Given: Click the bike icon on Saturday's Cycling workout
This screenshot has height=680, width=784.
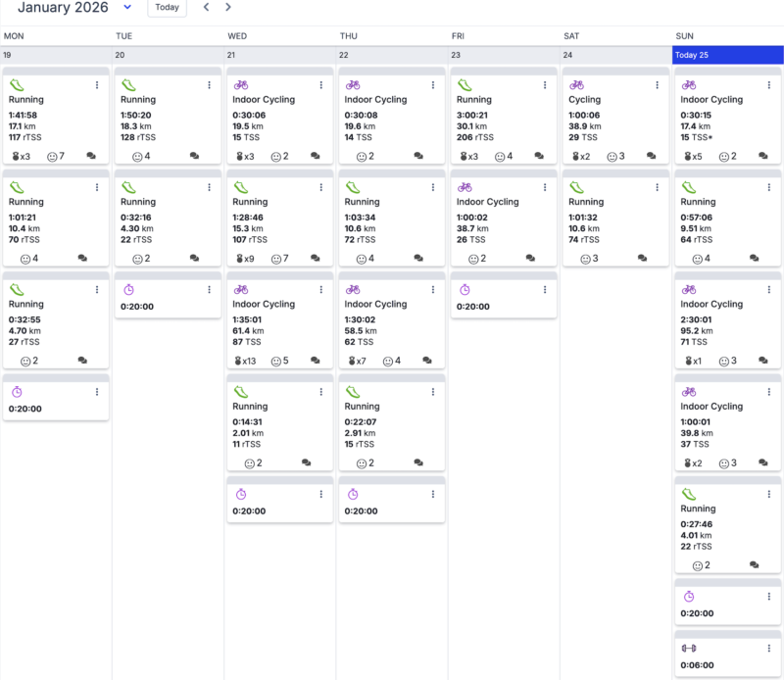Looking at the screenshot, I should 576,85.
